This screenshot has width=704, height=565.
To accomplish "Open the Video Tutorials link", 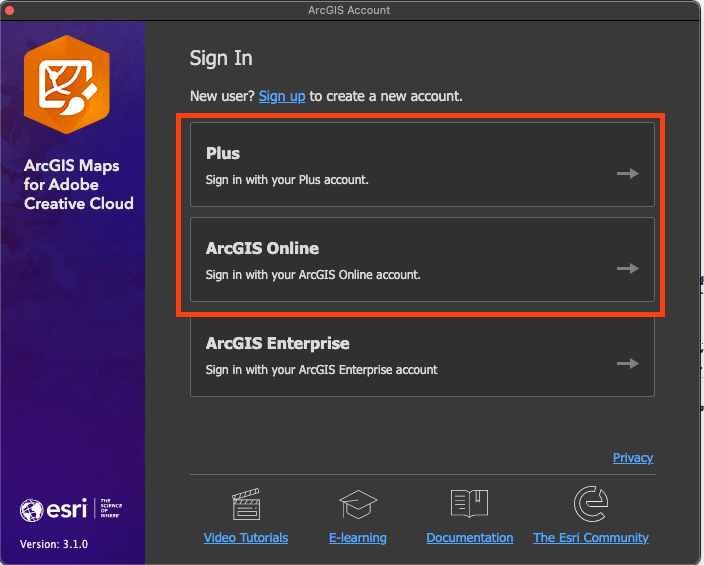I will [x=246, y=538].
